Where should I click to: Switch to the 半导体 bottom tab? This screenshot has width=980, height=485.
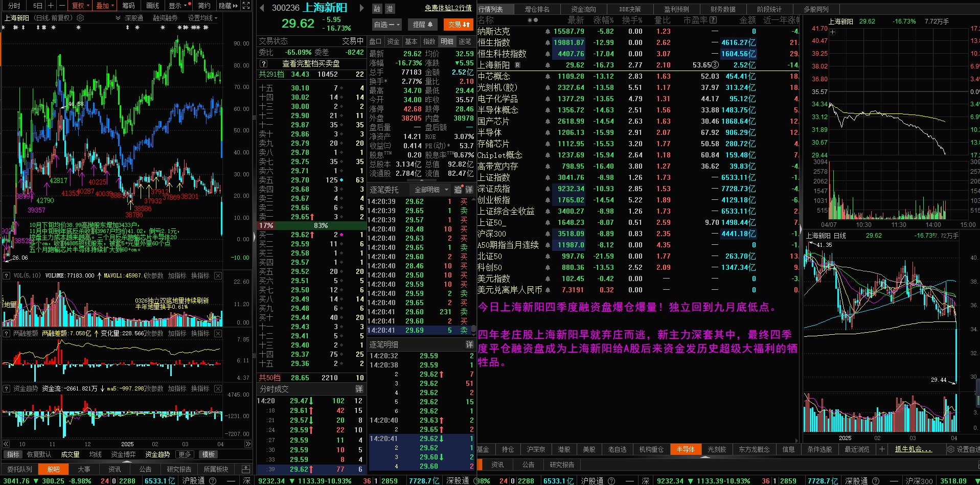coord(686,449)
